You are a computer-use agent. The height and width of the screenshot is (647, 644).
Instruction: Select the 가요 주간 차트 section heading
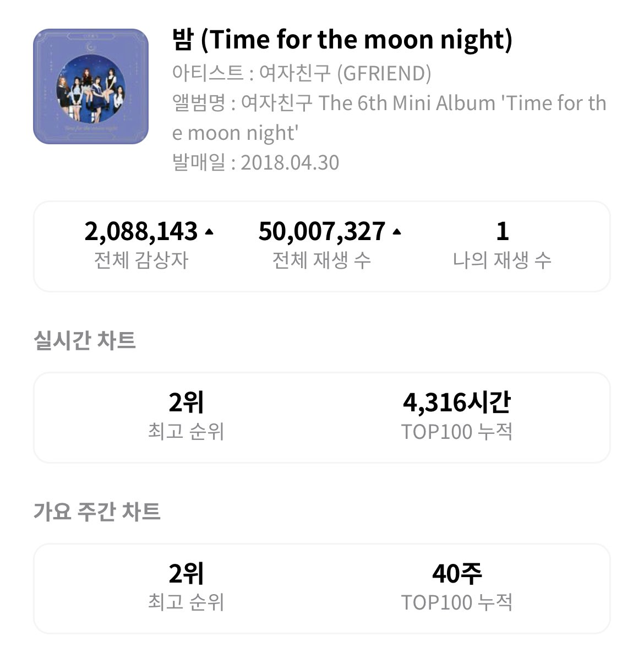96,512
